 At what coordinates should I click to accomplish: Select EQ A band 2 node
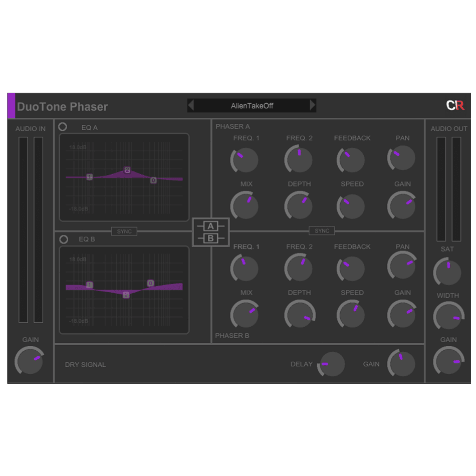pos(127,170)
